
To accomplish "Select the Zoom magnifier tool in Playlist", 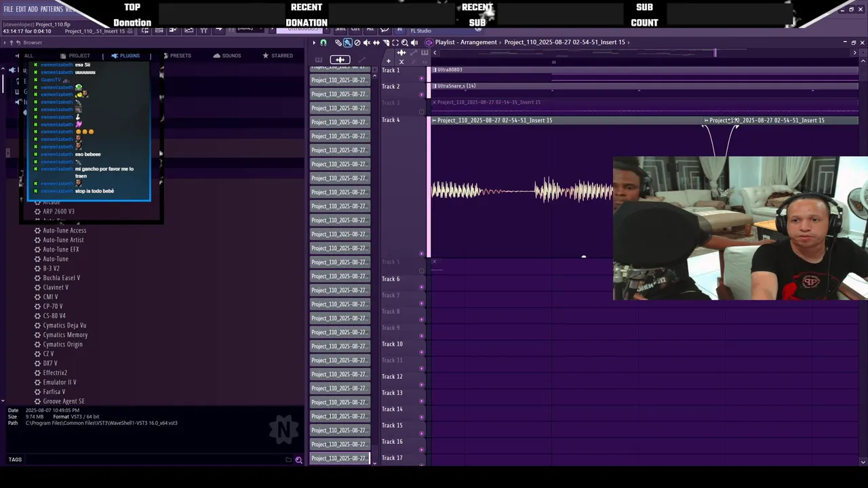I will pos(405,43).
